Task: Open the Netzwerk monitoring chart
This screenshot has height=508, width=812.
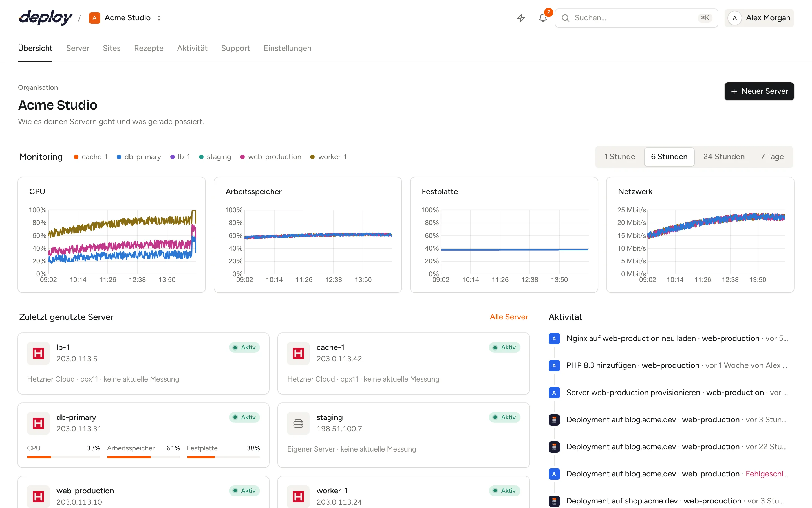Action: point(700,235)
